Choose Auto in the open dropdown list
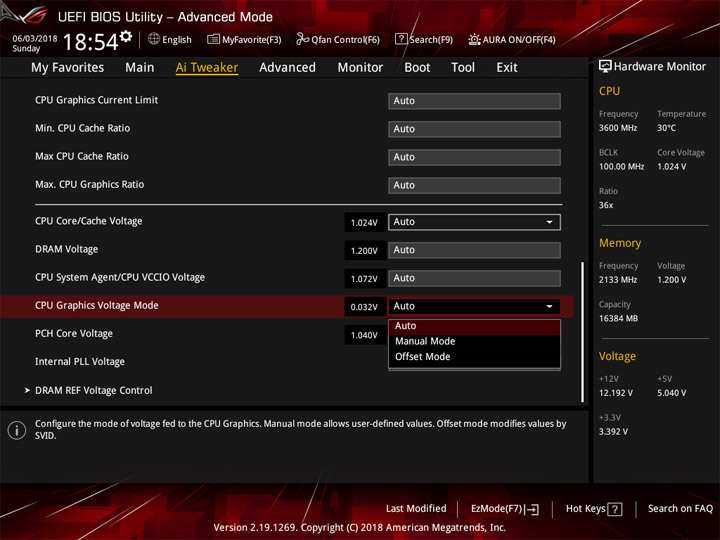This screenshot has height=540, width=720. [x=474, y=326]
